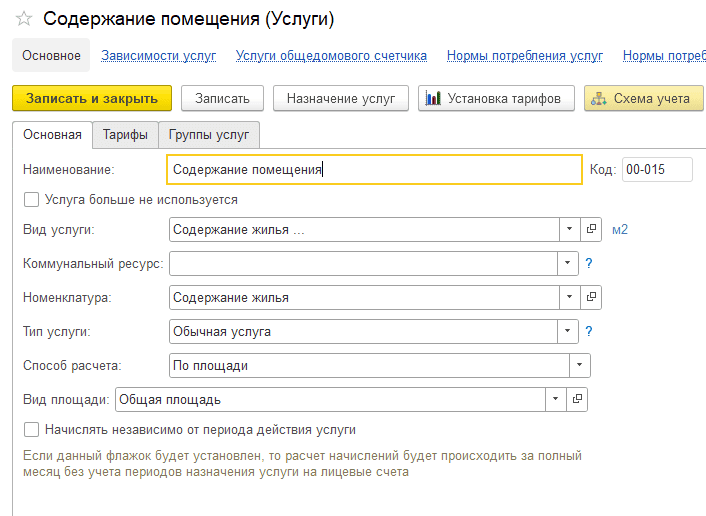
Task: Open the Тип услуги dropdown
Action: click(x=568, y=332)
